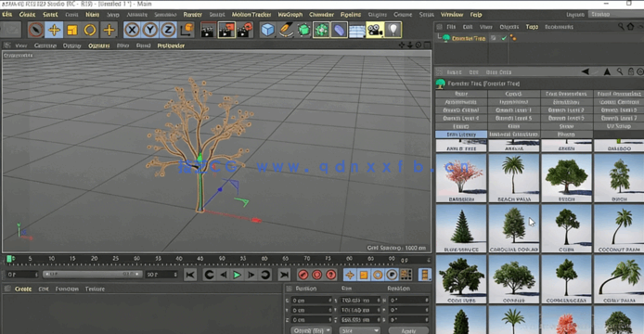
Task: Switch to the Tree Library tab
Action: point(461,135)
